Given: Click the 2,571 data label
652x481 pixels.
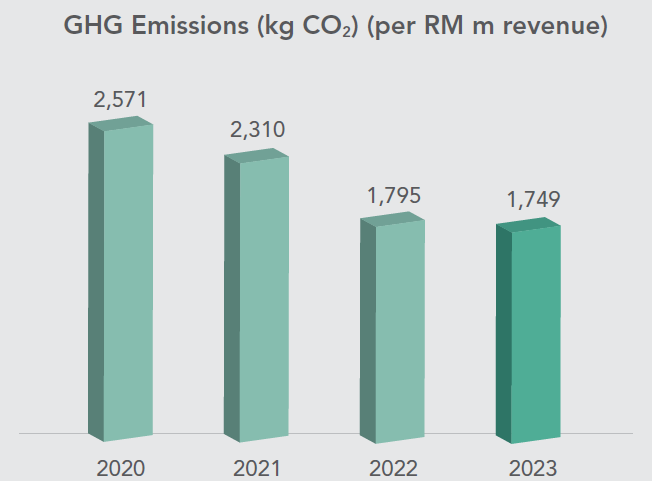Looking at the screenshot, I should pyautogui.click(x=121, y=100).
